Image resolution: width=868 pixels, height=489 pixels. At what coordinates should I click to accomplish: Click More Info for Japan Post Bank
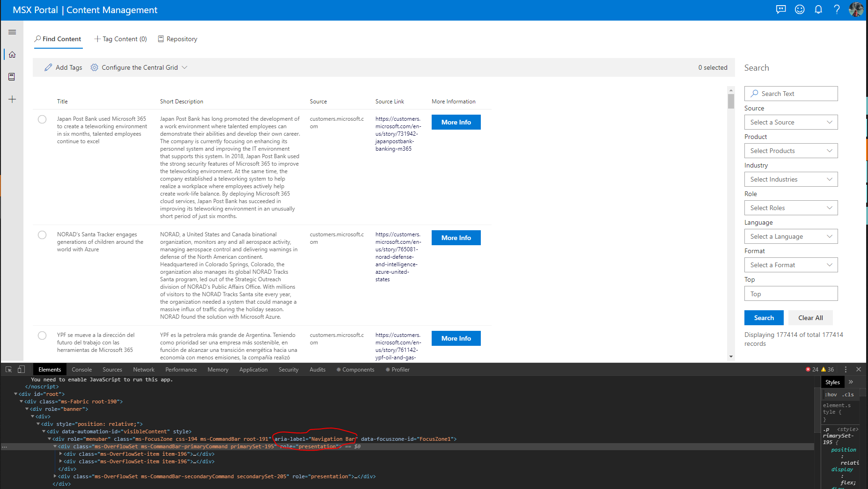(x=456, y=122)
